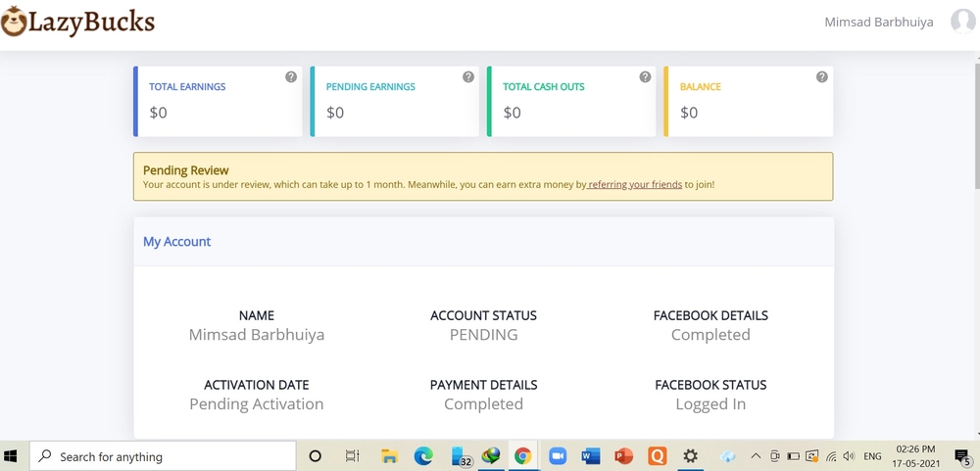The height and width of the screenshot is (471, 980).
Task: Click Total Earnings help question mark
Action: pos(291,77)
